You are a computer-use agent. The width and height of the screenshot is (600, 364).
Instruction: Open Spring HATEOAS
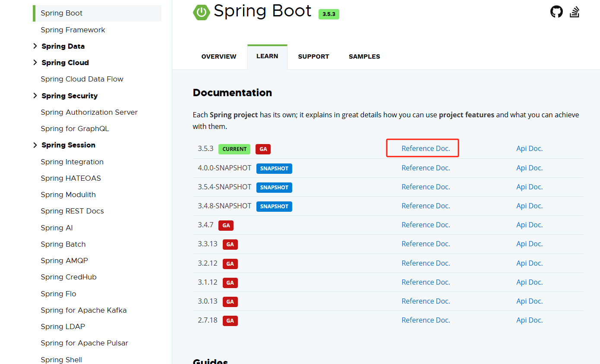[71, 178]
